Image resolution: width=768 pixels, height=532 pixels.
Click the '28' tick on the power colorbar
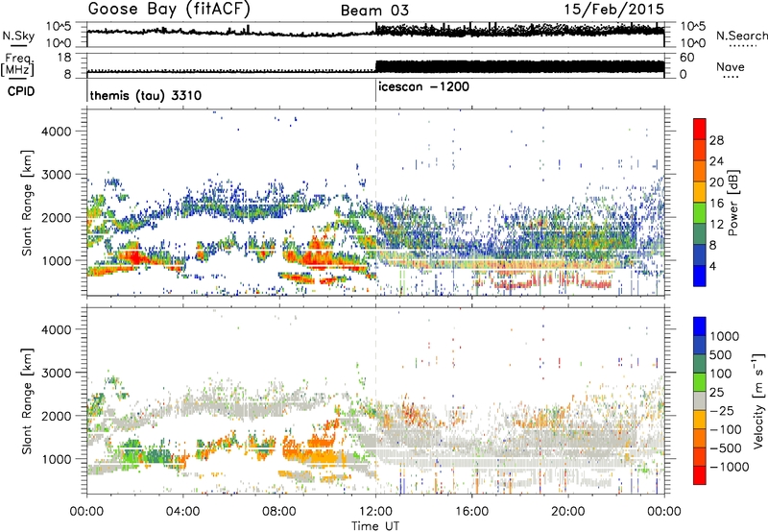[x=716, y=140]
